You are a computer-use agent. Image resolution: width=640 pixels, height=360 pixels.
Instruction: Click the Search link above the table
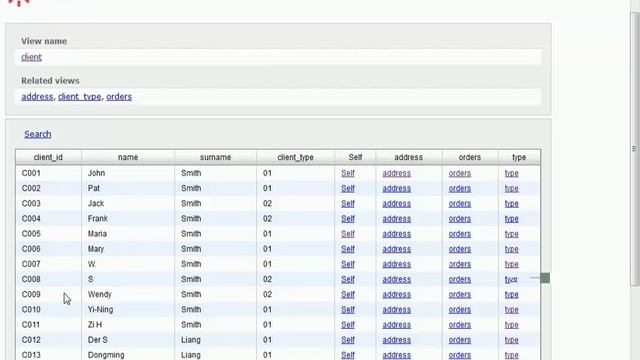(38, 134)
